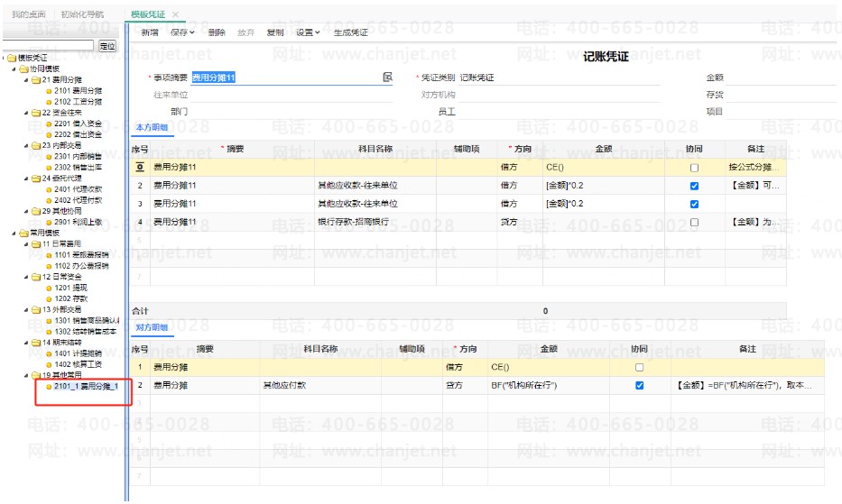Select 2201 借入资金 template
Viewport: 842px width, 504px height.
click(78, 124)
